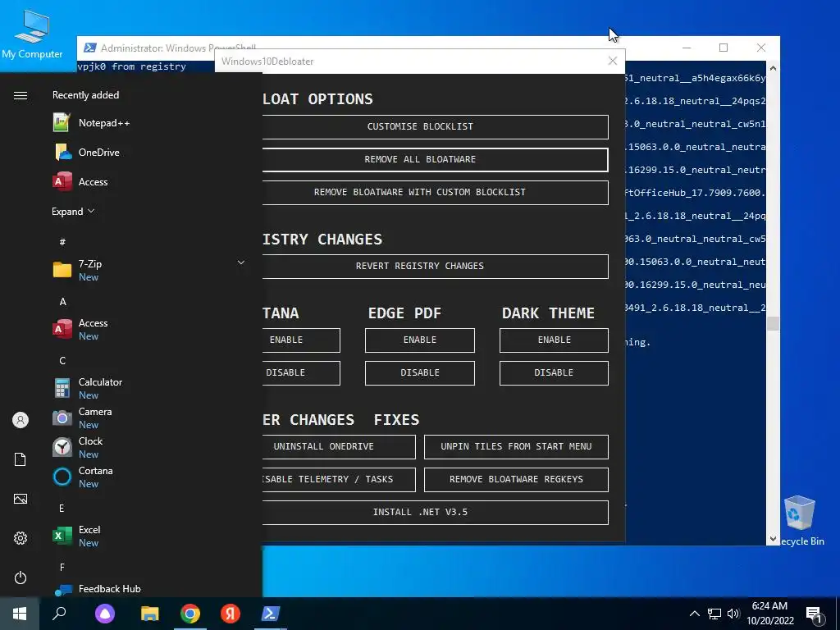Click Unpin Tiles From Start Menu
Image resolution: width=840 pixels, height=630 pixels.
click(516, 447)
